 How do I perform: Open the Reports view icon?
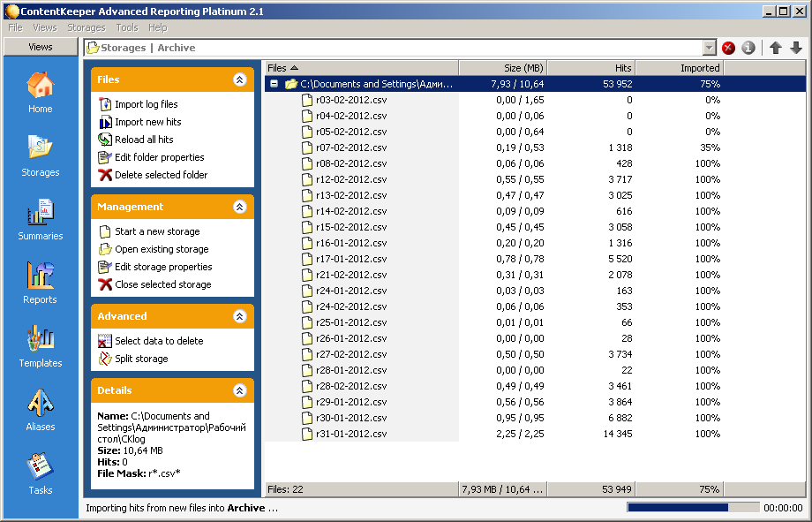click(41, 276)
